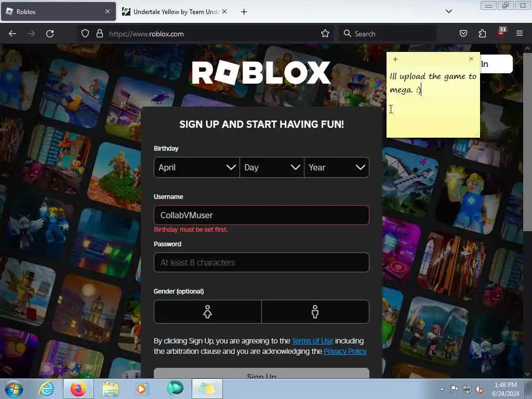Open the Windows Start orb

tap(14, 389)
